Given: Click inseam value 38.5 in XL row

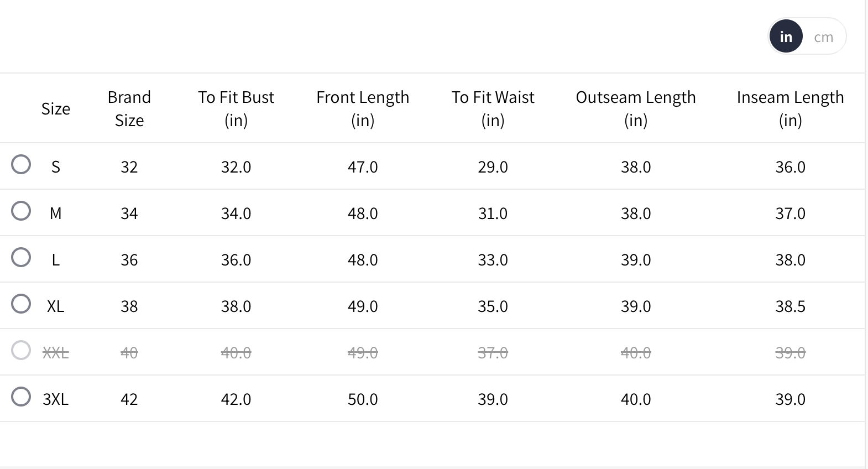Looking at the screenshot, I should point(790,306).
